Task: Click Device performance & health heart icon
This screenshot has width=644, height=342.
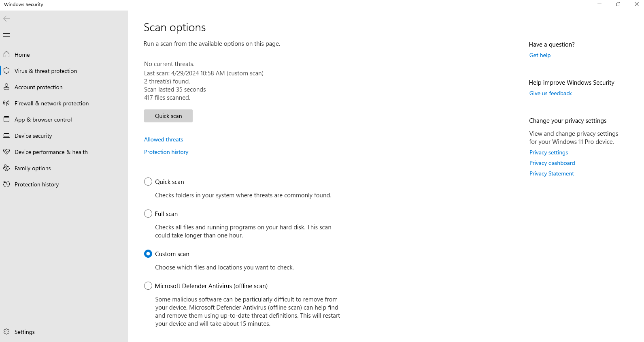Action: click(6, 152)
